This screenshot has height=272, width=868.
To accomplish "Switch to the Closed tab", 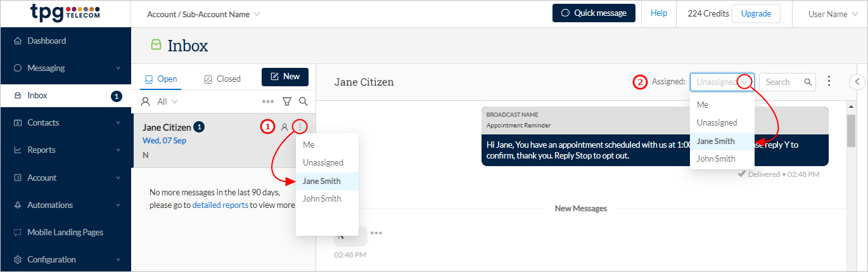I will click(x=222, y=79).
